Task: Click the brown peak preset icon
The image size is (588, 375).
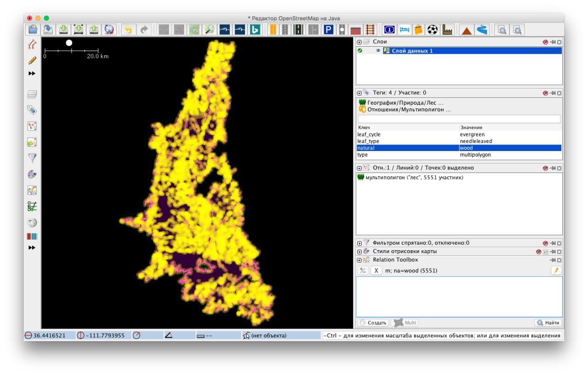Action: pyautogui.click(x=466, y=30)
